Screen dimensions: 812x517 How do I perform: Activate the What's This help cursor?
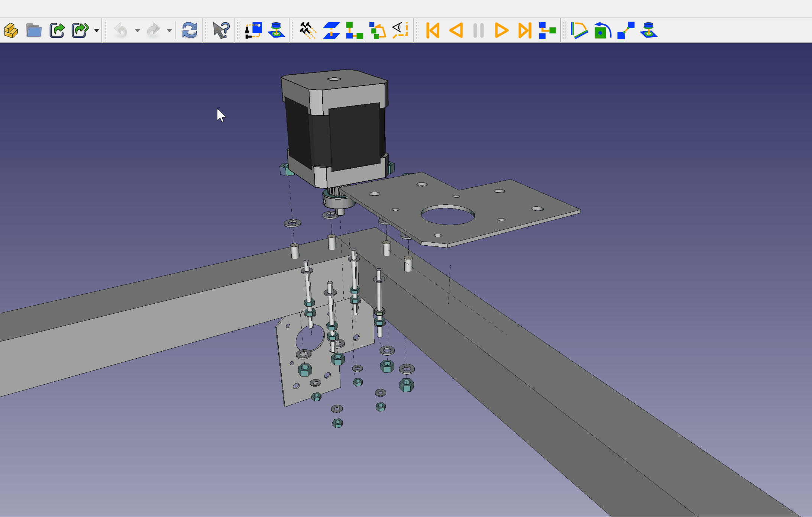click(221, 30)
